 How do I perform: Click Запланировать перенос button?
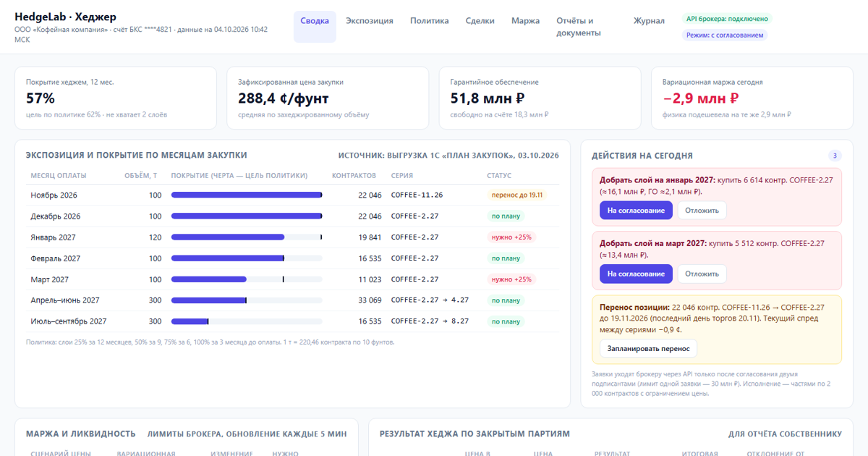[x=648, y=348]
